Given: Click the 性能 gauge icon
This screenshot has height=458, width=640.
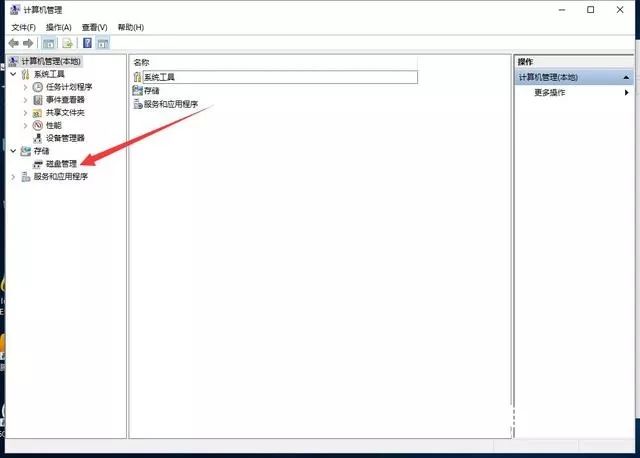Looking at the screenshot, I should pos(38,125).
